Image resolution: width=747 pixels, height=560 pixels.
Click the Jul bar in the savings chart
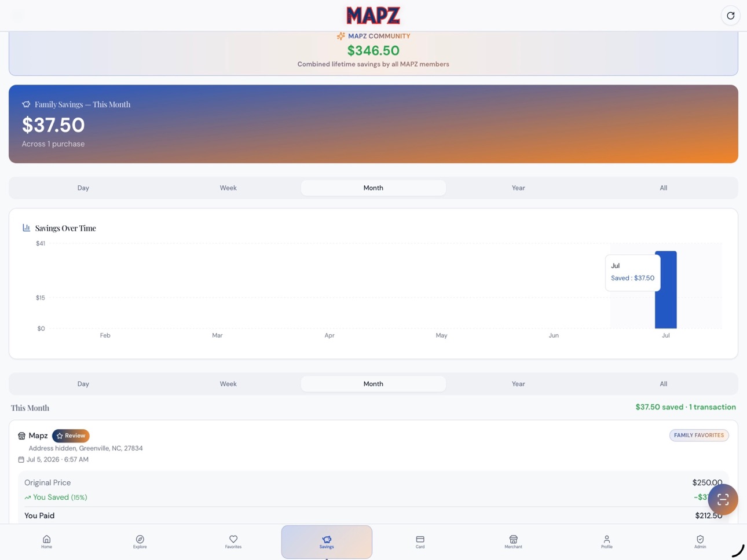pos(665,290)
